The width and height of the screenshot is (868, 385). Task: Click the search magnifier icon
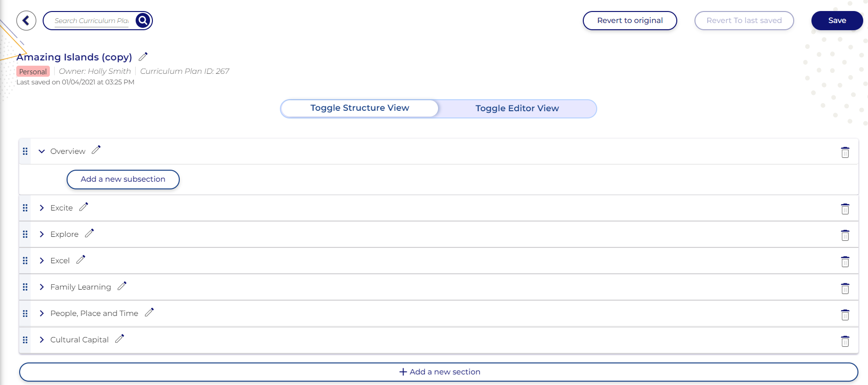pos(143,21)
